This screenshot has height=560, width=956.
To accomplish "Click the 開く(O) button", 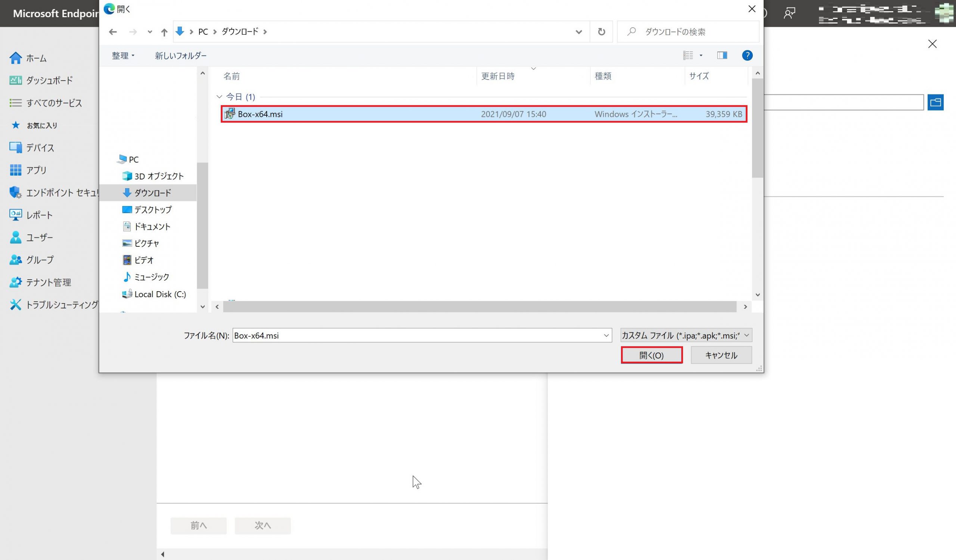I will (x=651, y=355).
